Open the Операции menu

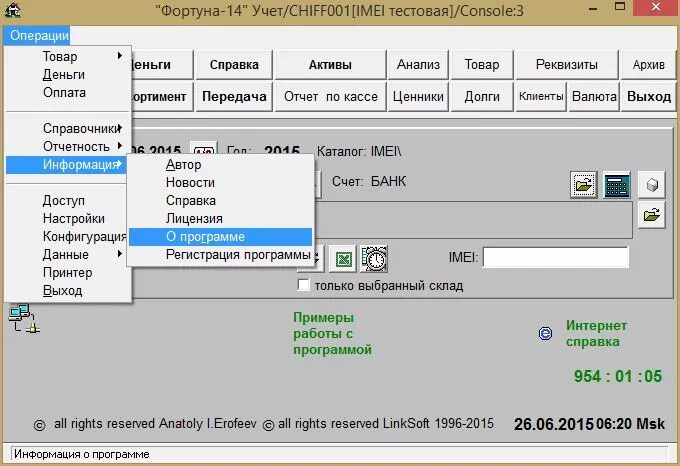tap(39, 35)
